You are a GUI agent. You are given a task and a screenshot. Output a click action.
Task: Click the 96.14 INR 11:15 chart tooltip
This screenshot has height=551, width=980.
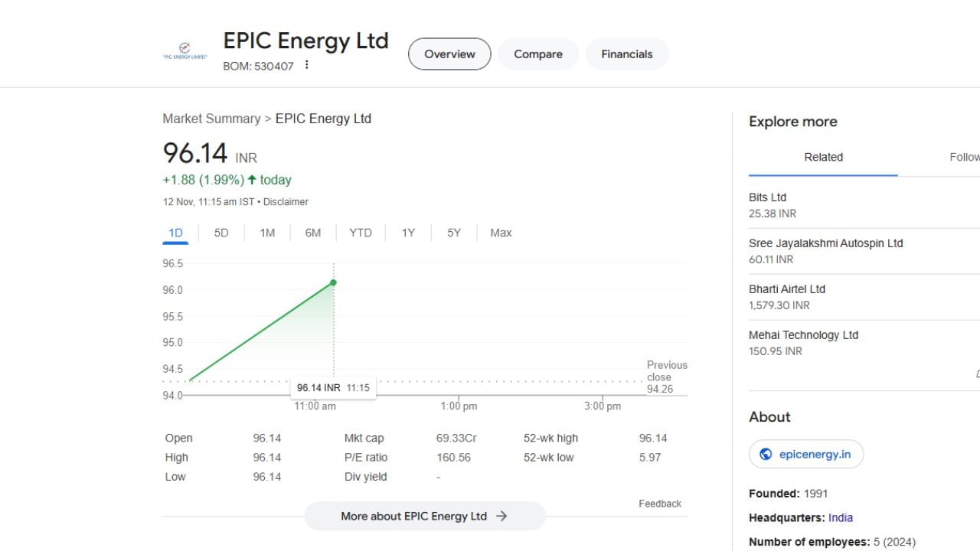(333, 388)
